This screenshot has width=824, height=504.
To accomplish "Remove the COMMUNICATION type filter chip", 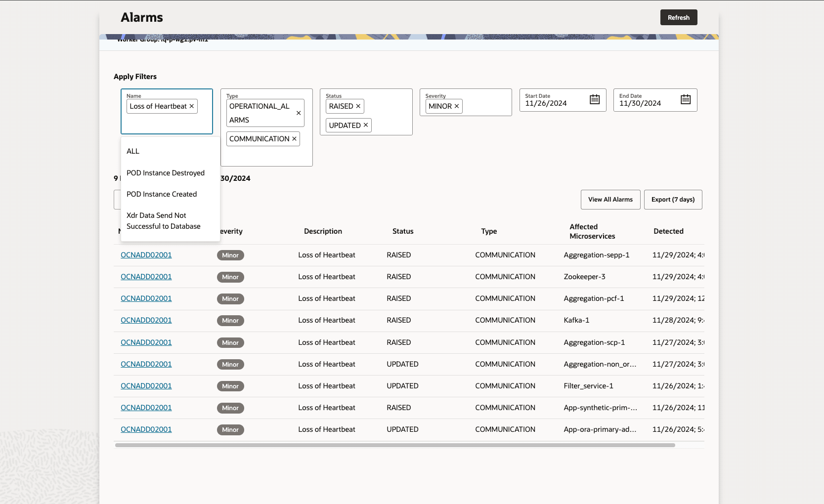I will tap(294, 139).
